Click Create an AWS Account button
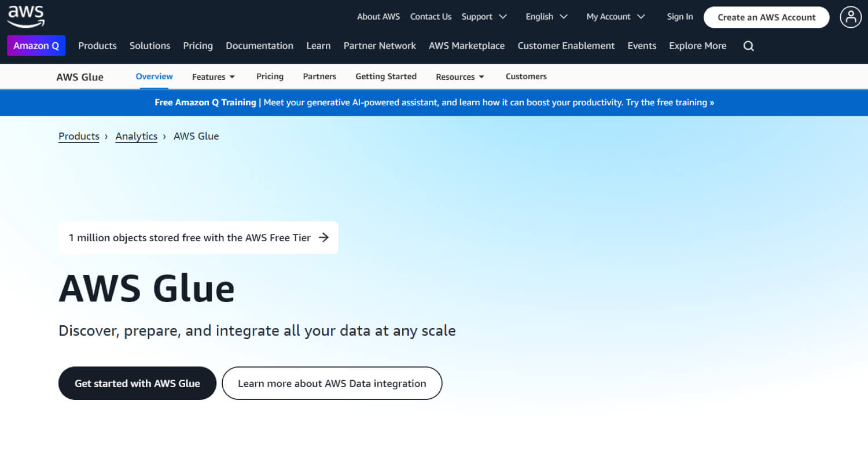Image resolution: width=868 pixels, height=463 pixels. point(767,17)
